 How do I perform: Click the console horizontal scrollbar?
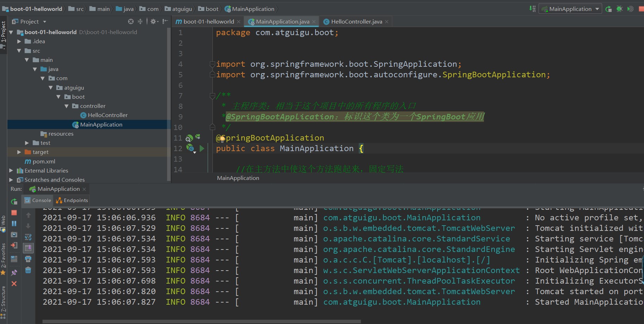[202, 321]
